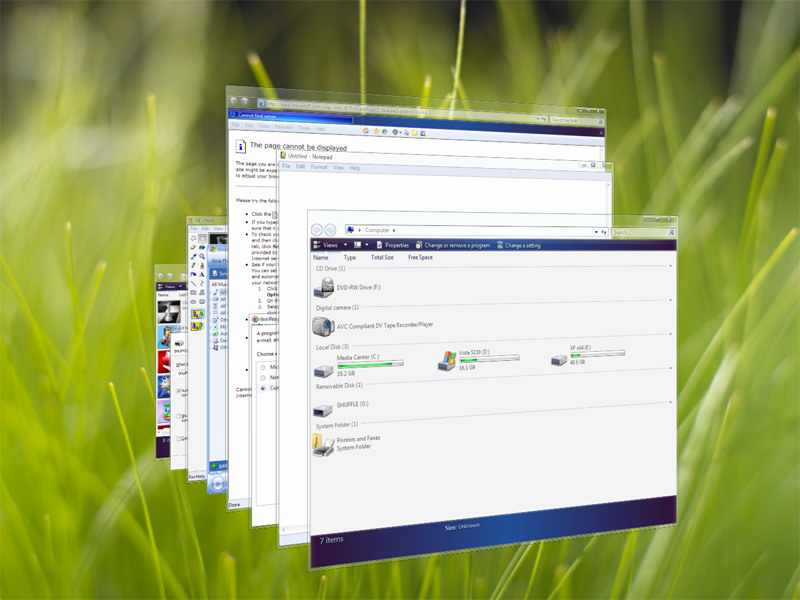
Task: Click the refresh icon beside Computer address bar
Action: coord(605,232)
